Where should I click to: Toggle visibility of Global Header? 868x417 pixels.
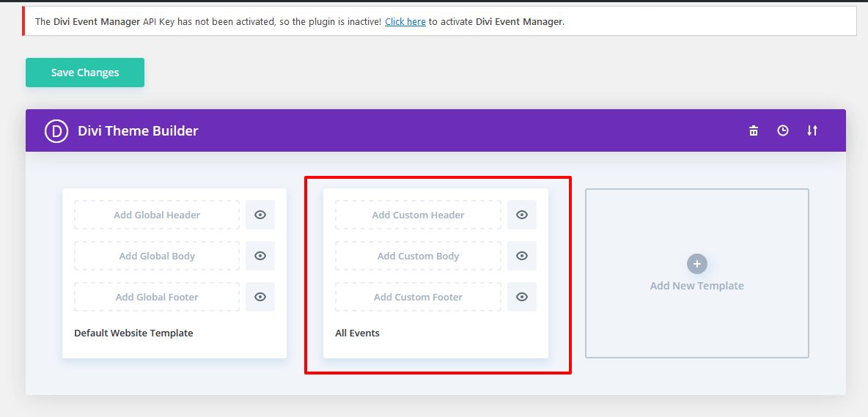[260, 215]
